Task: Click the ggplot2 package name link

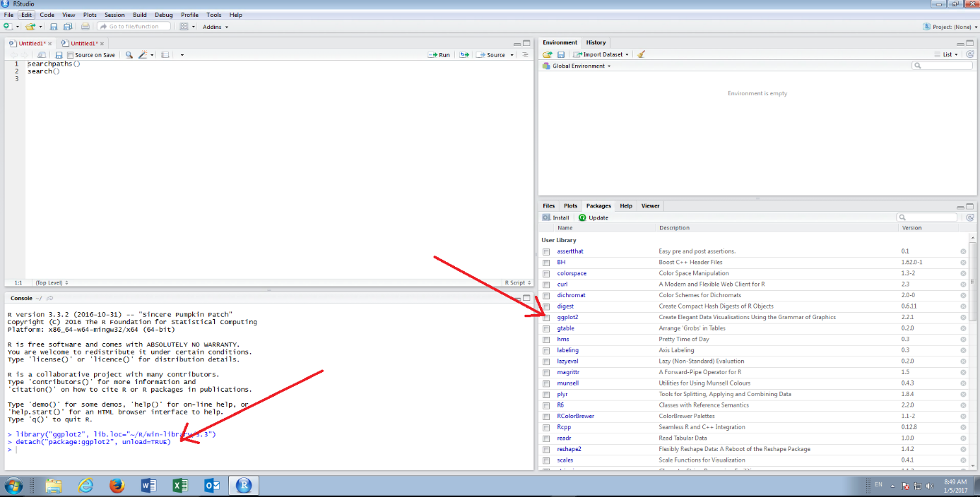Action: coord(567,318)
